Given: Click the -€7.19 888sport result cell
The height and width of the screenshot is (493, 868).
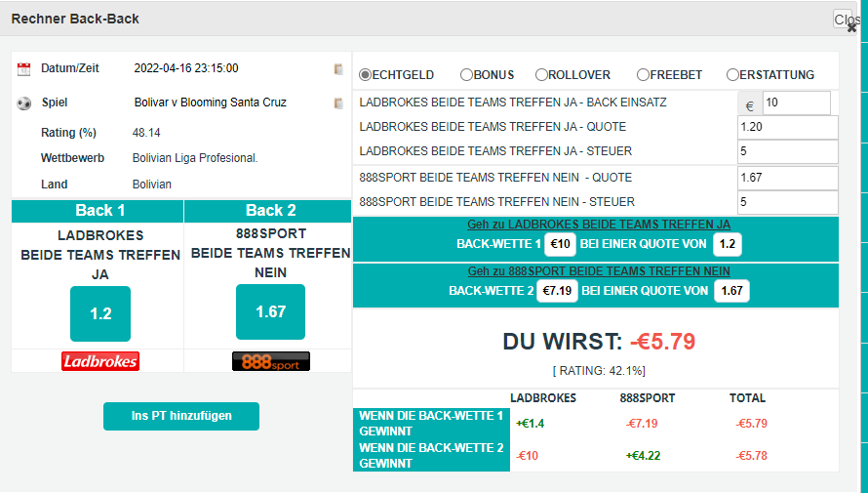Looking at the screenshot, I should pyautogui.click(x=642, y=424).
